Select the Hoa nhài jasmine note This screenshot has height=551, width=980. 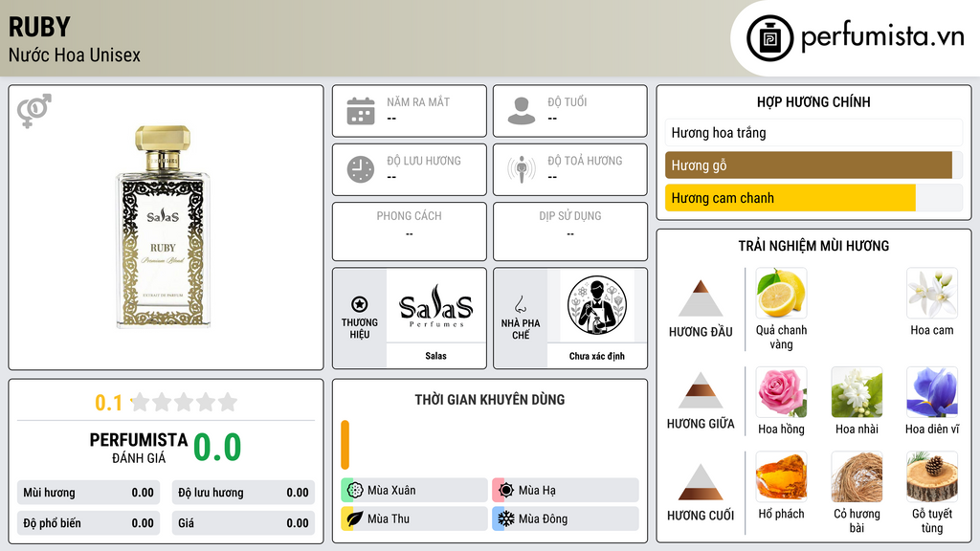857,392
